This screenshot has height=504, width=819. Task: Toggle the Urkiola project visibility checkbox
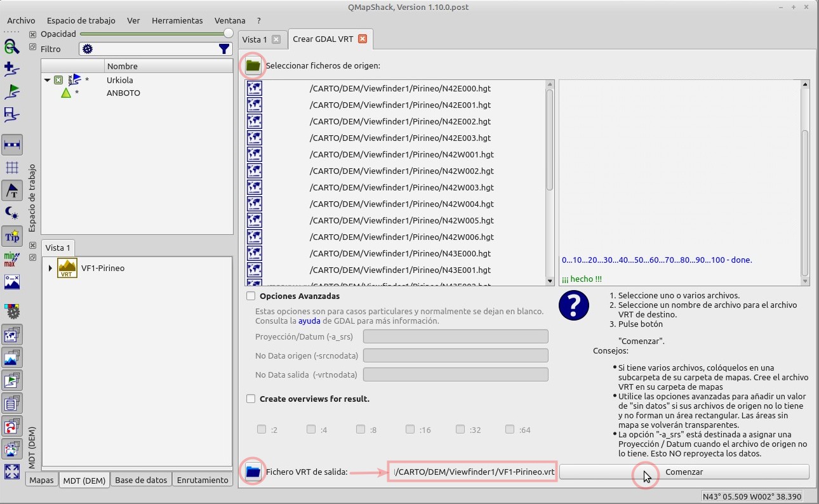(x=58, y=80)
